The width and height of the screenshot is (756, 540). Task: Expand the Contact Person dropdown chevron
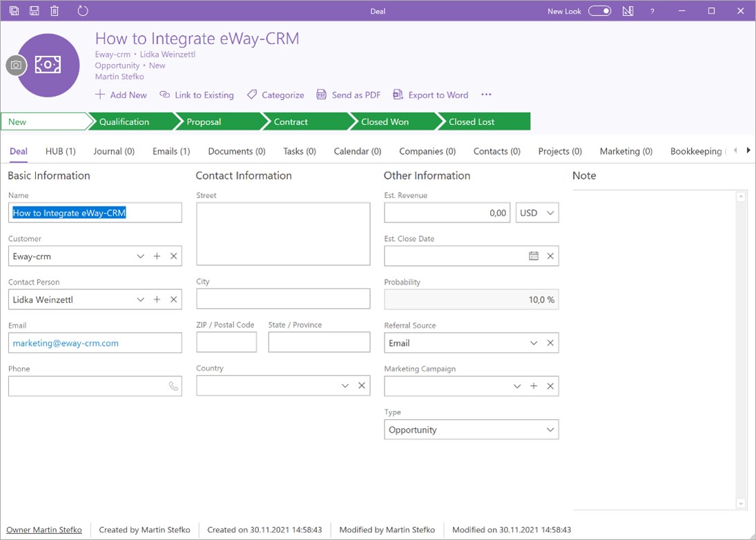click(x=140, y=300)
